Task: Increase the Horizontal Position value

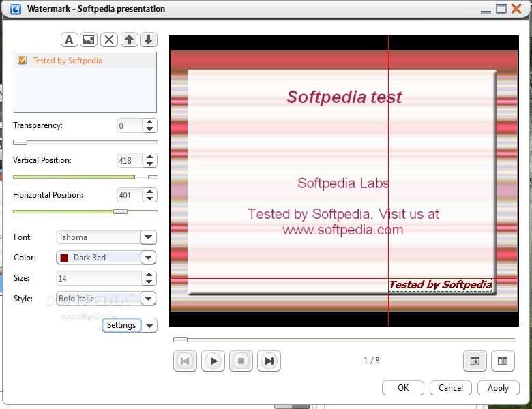Action: [149, 192]
